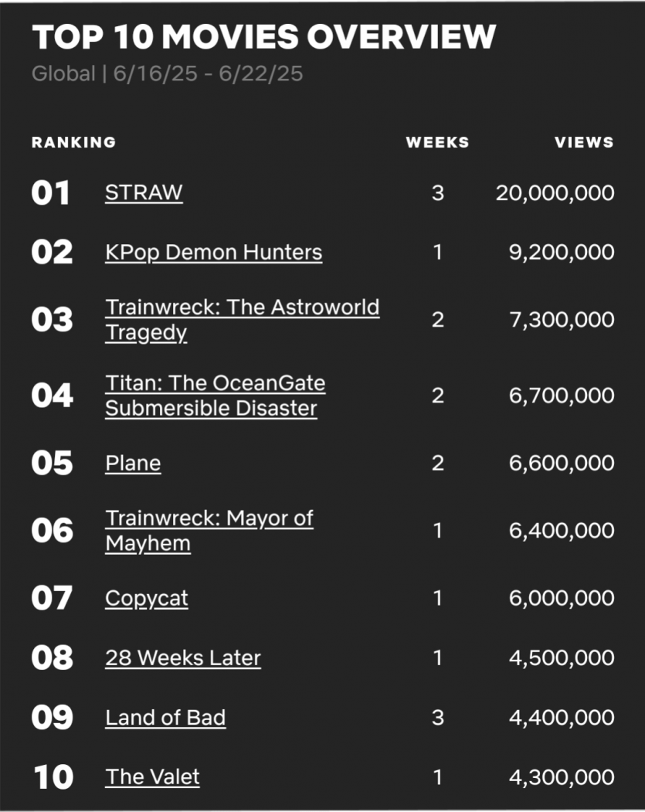Select the Land of Bad link
This screenshot has width=645, height=812.
[165, 718]
